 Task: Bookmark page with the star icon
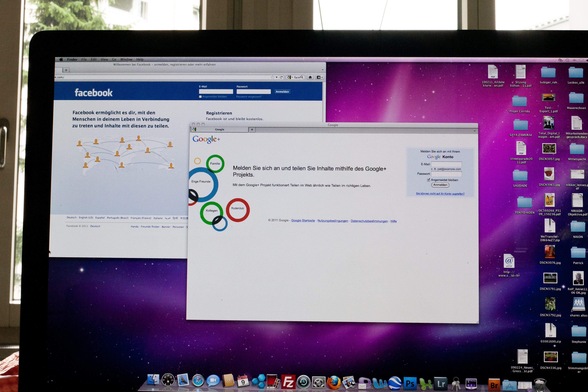click(273, 77)
